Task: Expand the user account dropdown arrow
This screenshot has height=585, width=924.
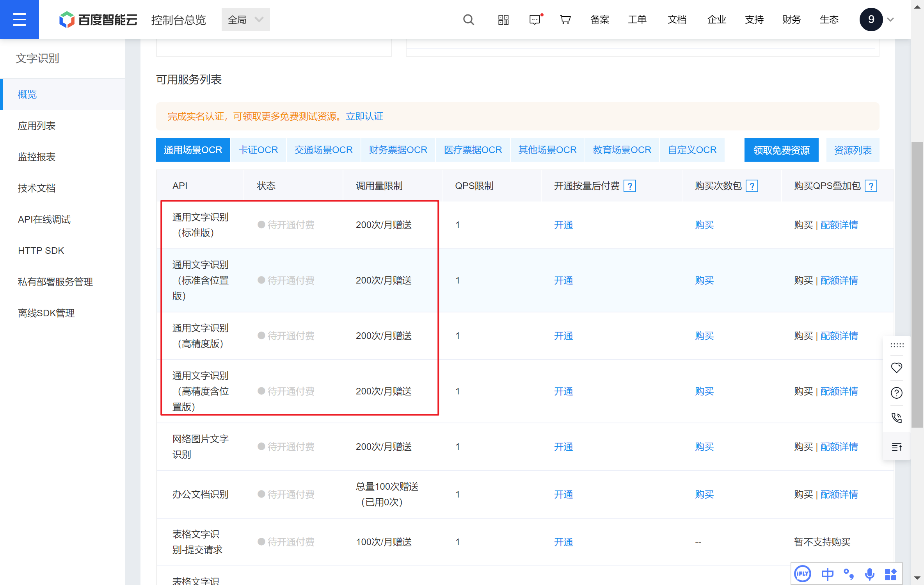Action: pyautogui.click(x=890, y=20)
